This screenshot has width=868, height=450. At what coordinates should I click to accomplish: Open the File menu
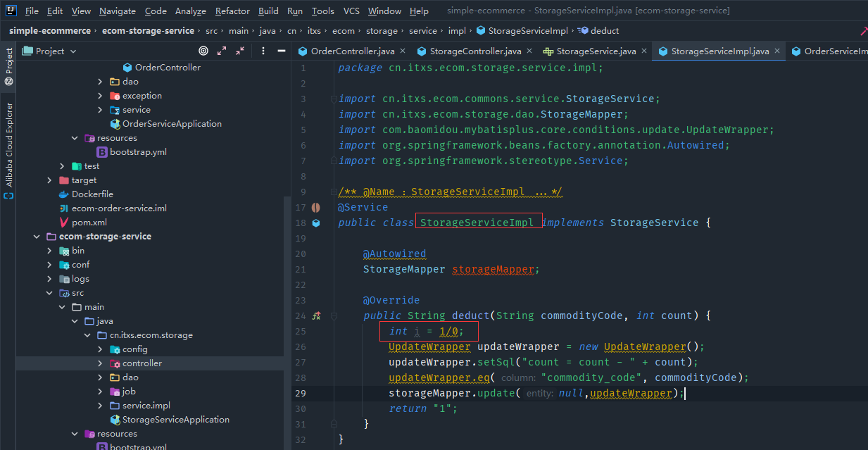(x=32, y=11)
